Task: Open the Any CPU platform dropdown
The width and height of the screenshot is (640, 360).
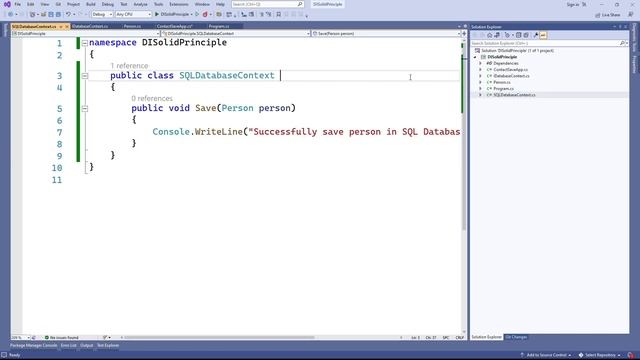Action: pos(133,14)
